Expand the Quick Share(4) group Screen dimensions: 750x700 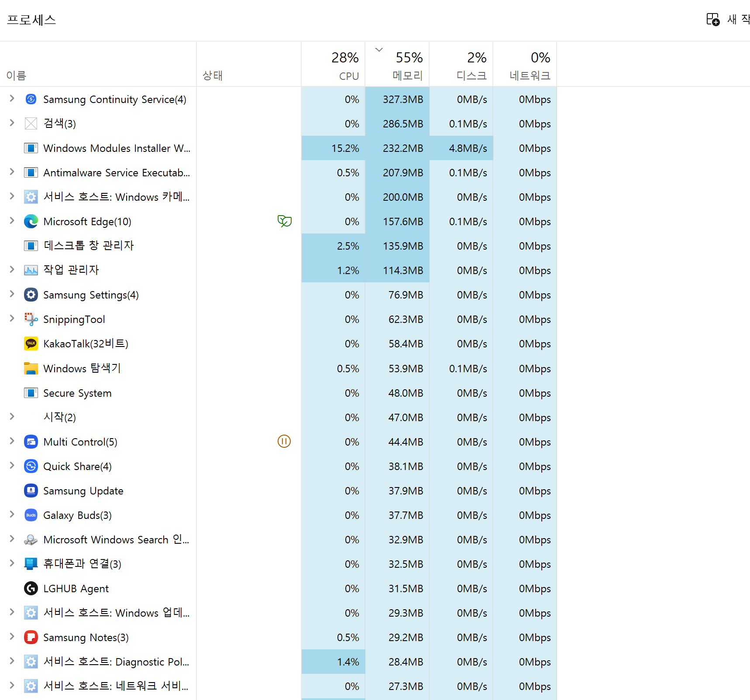[x=12, y=465]
